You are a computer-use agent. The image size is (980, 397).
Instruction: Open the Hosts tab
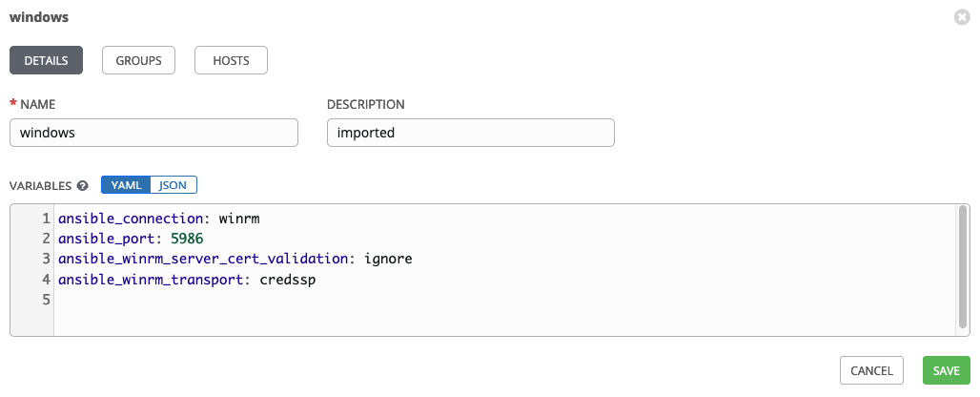click(x=231, y=60)
